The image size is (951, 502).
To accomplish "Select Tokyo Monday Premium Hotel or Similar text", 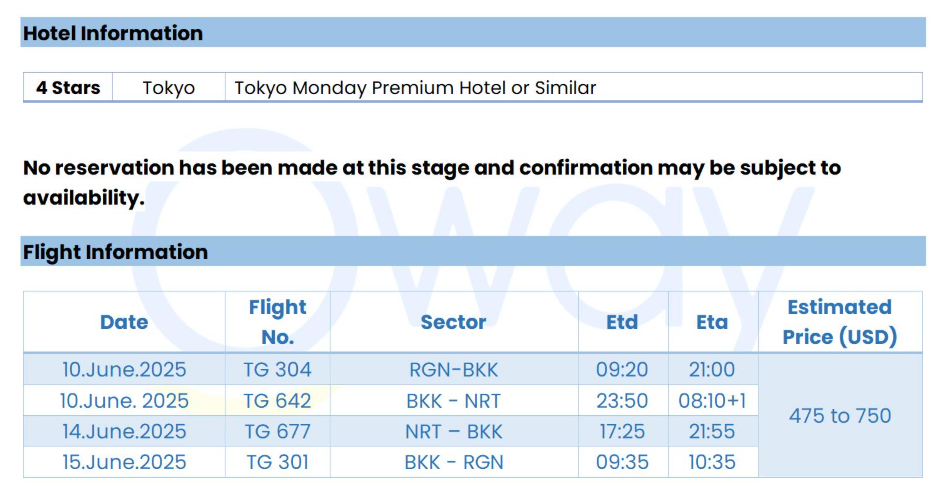I will [415, 88].
